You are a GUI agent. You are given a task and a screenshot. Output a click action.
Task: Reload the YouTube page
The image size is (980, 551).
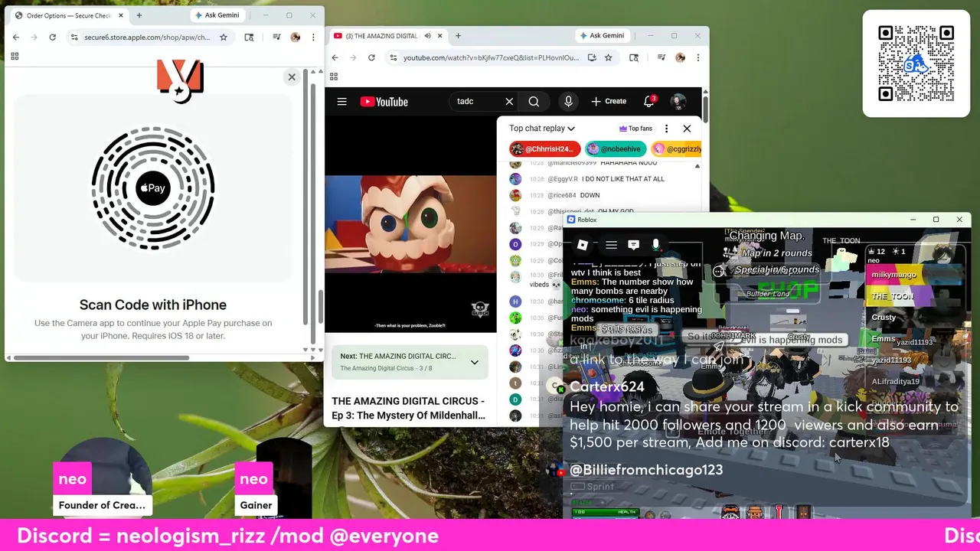371,57
